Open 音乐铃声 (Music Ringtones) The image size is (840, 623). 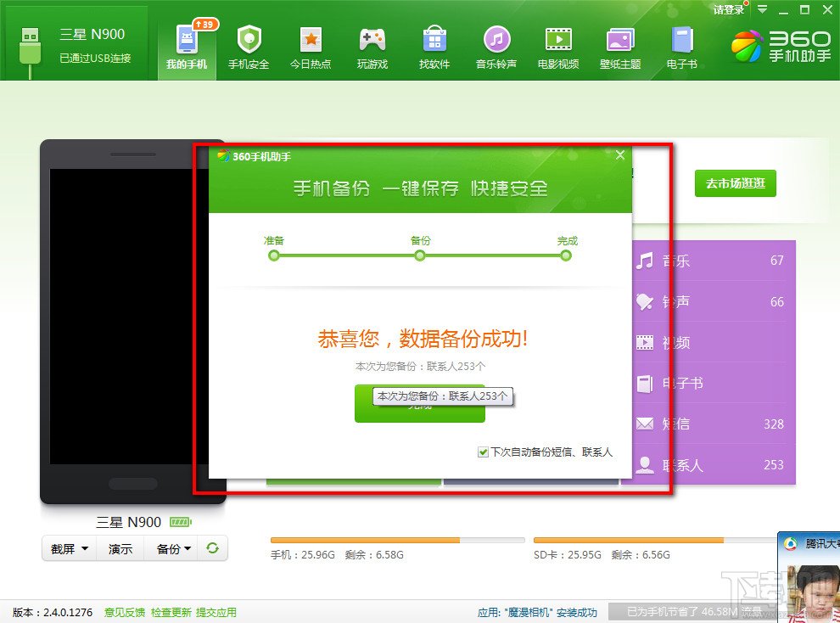click(496, 45)
